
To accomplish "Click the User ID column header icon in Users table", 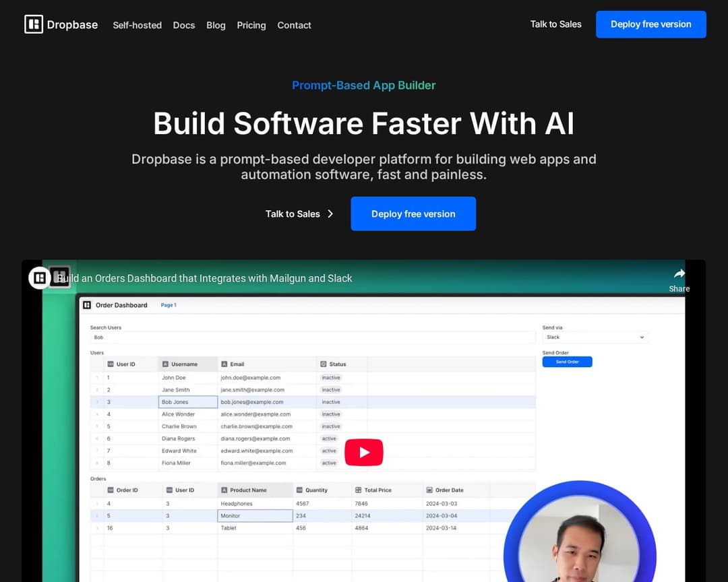I will 111,364.
